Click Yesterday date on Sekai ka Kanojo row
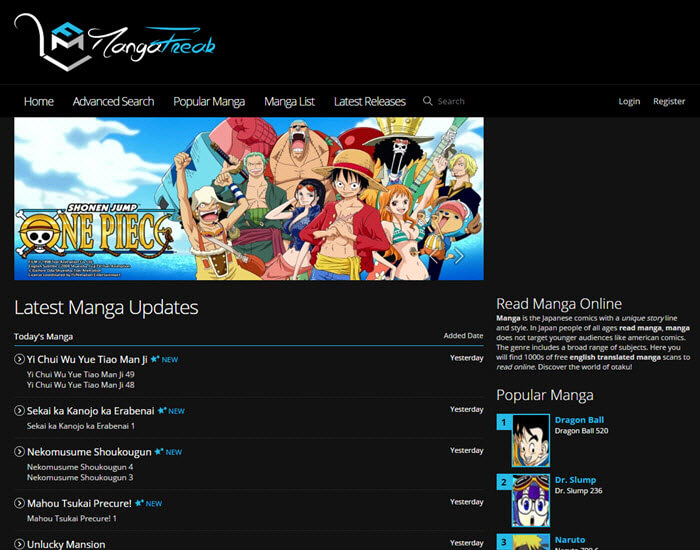This screenshot has width=700, height=550. (467, 409)
